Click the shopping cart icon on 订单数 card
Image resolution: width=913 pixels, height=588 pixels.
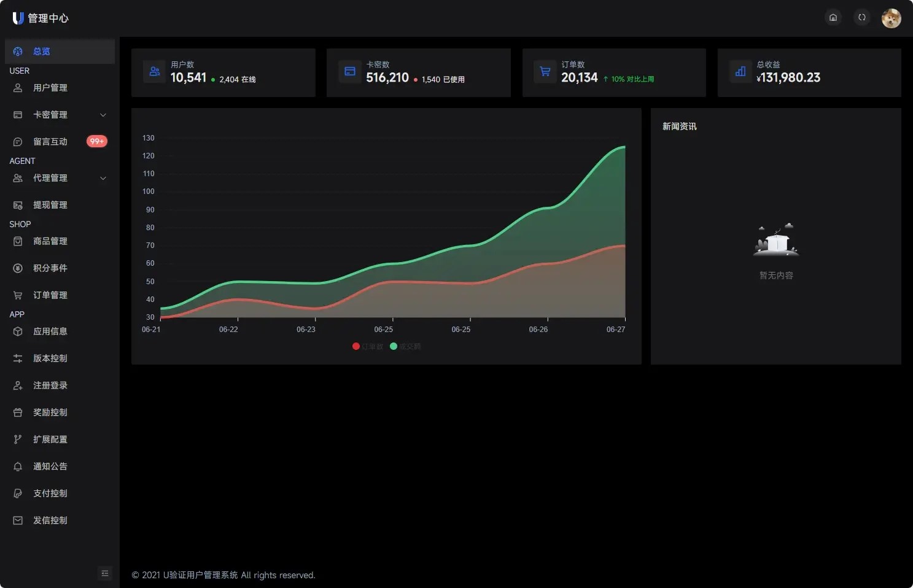click(x=545, y=72)
